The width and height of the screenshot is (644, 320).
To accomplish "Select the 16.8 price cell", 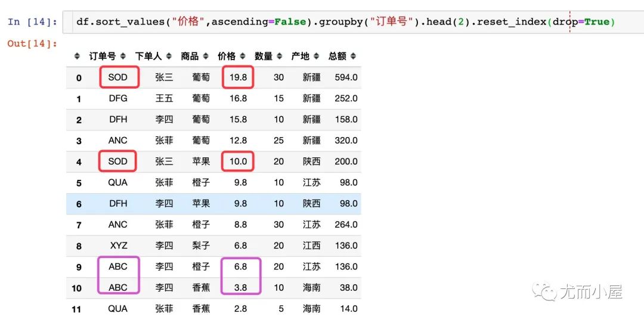I will point(238,98).
